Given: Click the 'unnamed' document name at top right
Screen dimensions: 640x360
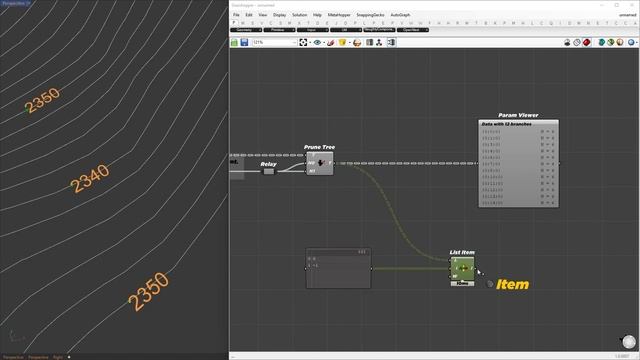Looking at the screenshot, I should click(x=627, y=15).
